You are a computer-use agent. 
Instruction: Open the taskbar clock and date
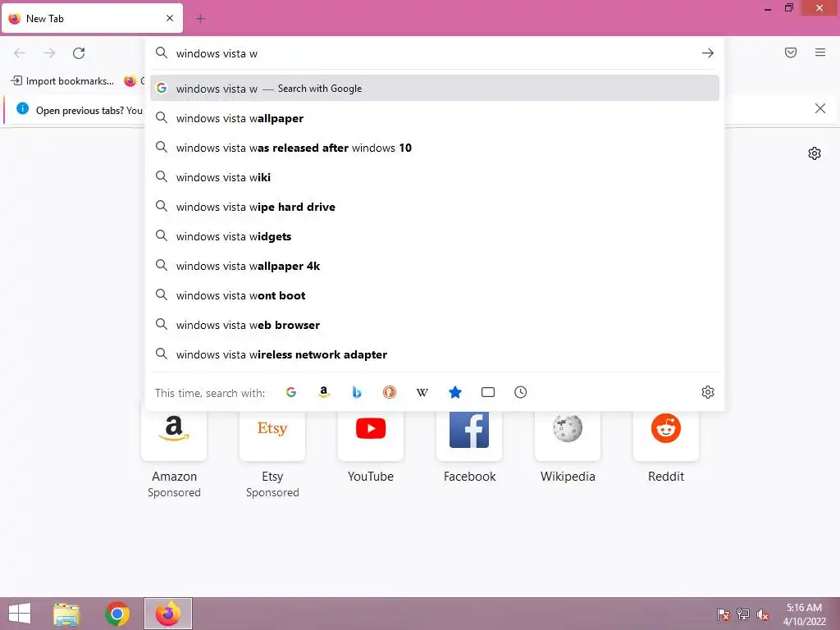pos(804,614)
